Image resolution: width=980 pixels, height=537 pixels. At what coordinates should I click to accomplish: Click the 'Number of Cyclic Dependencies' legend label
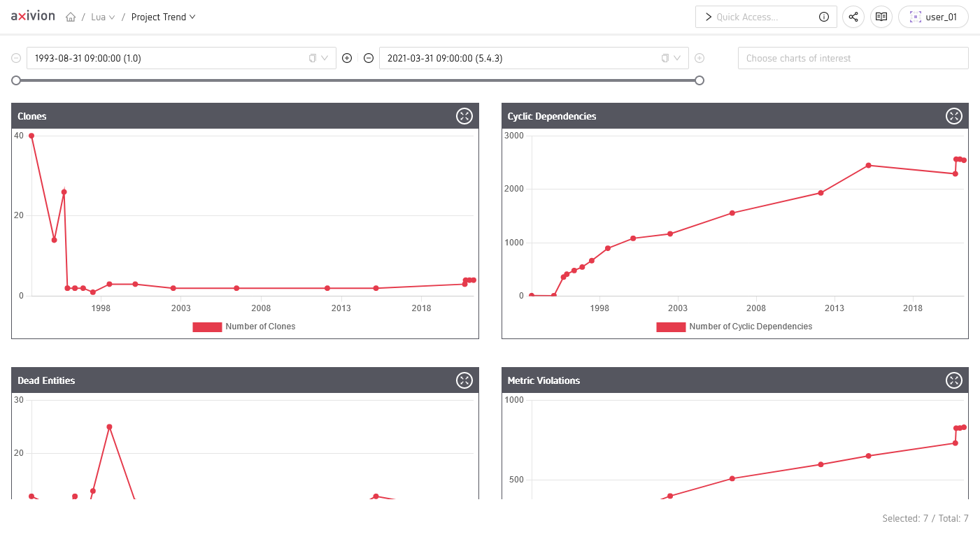point(751,327)
